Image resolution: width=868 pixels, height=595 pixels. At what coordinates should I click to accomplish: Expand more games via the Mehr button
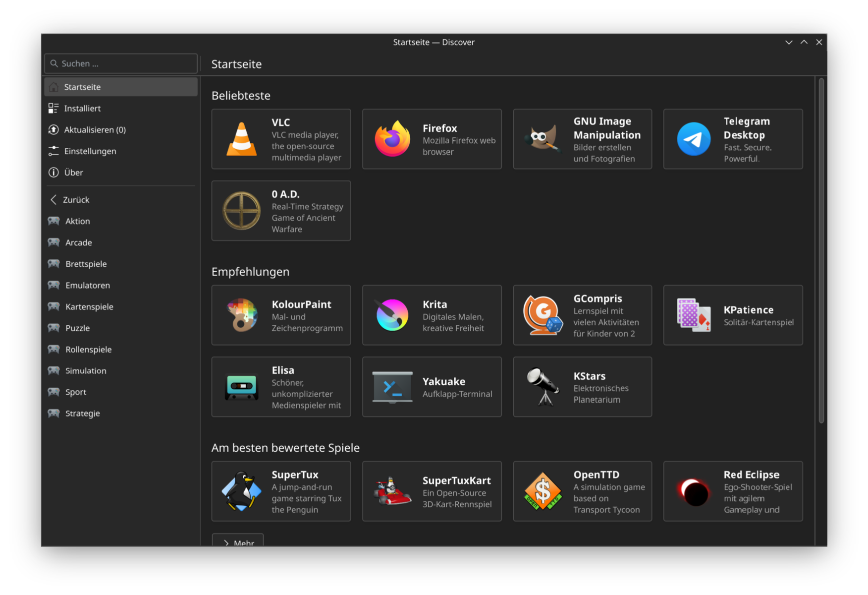[238, 540]
